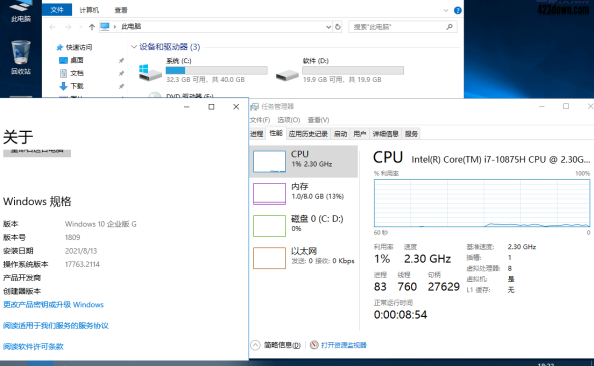Collapse Devices and drives group

134,47
